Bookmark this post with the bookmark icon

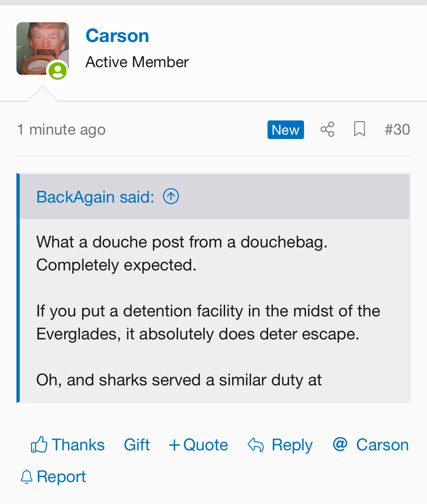pos(359,130)
